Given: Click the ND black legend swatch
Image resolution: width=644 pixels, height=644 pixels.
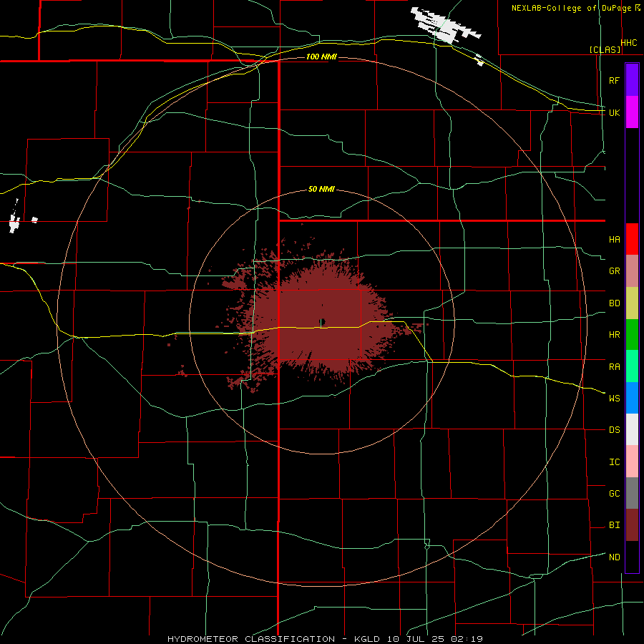Looking at the screenshot, I should [632, 557].
